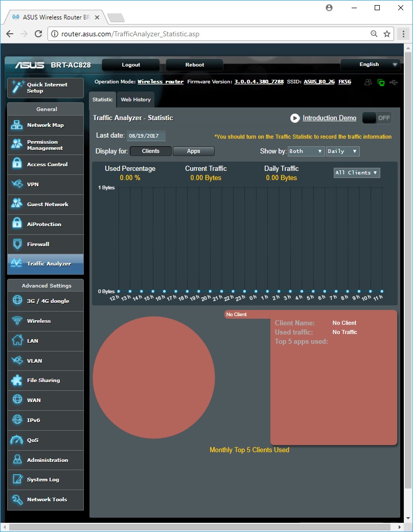This screenshot has height=532, width=413.
Task: Display traffic for Apps
Action: click(x=193, y=151)
